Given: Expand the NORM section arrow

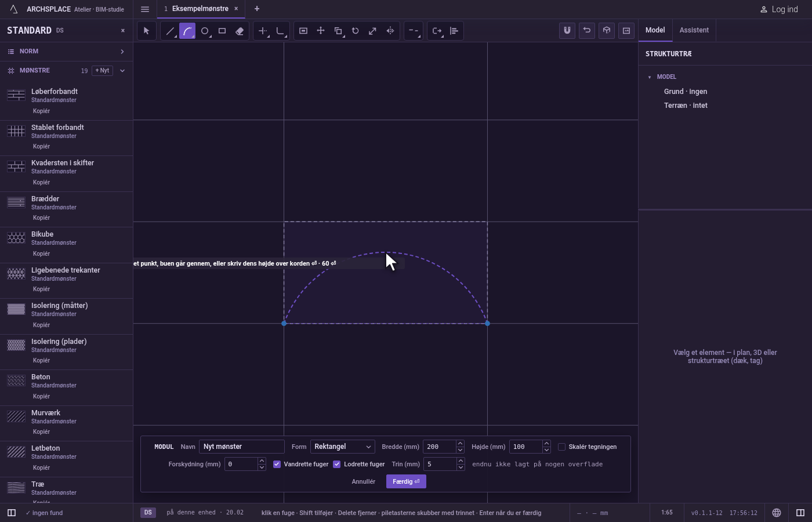Looking at the screenshot, I should [x=122, y=52].
